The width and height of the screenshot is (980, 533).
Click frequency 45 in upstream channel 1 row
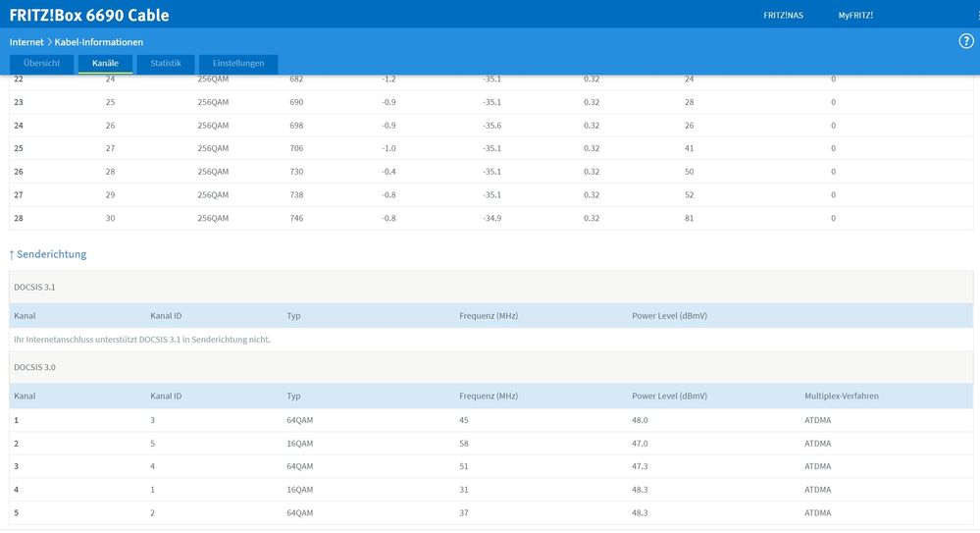pyautogui.click(x=464, y=420)
